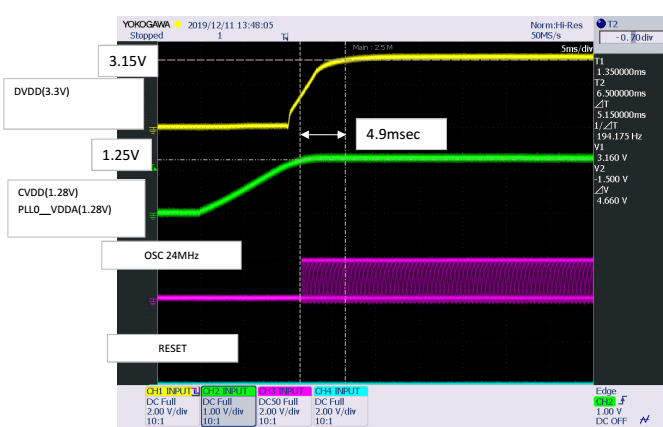Screen dimensions: 663x427
Task: Click the V2 -1.500 V cursor value
Action: [612, 179]
